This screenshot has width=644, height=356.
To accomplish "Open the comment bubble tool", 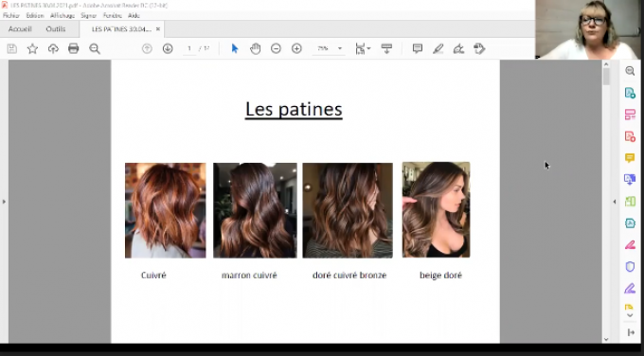I will 418,48.
